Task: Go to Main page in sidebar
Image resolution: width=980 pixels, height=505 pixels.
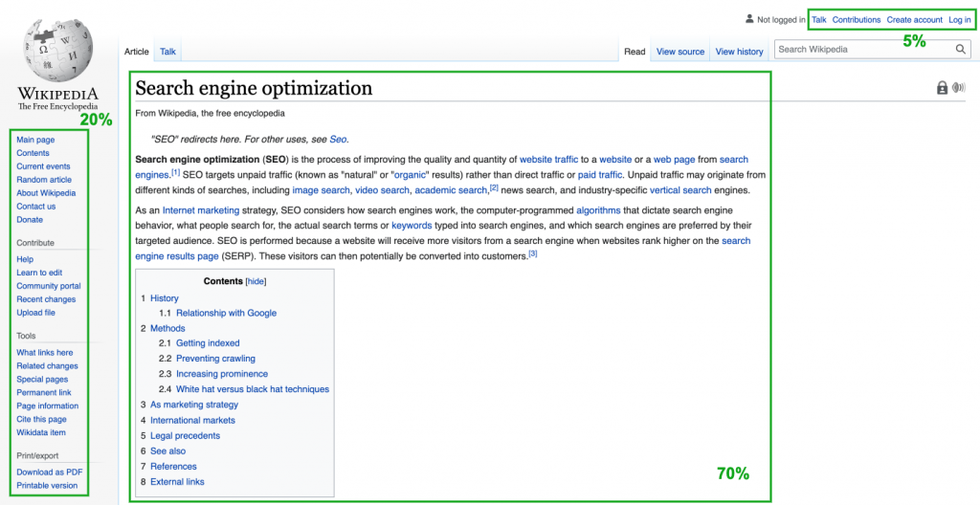Action: click(35, 140)
